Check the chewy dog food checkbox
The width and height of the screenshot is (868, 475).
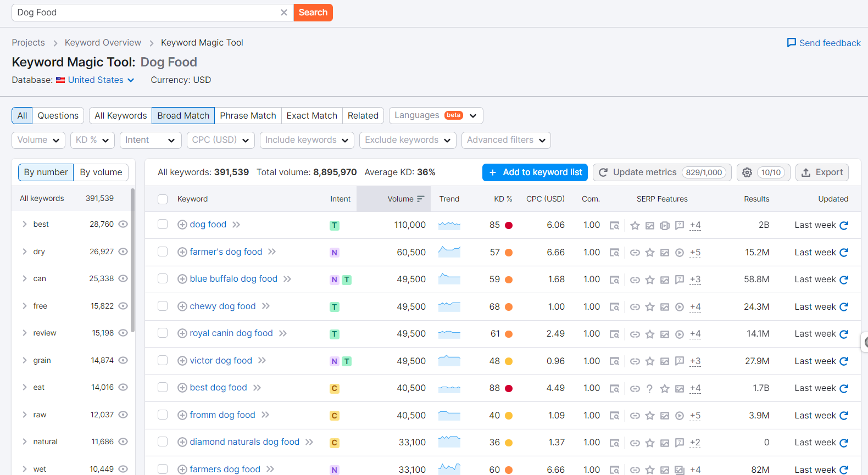163,306
